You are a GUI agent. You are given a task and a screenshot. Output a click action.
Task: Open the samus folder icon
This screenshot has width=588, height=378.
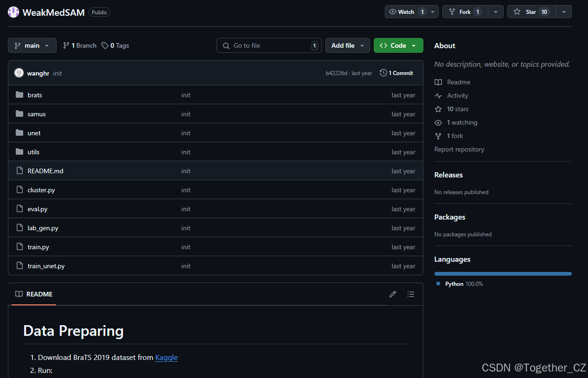[x=19, y=114]
